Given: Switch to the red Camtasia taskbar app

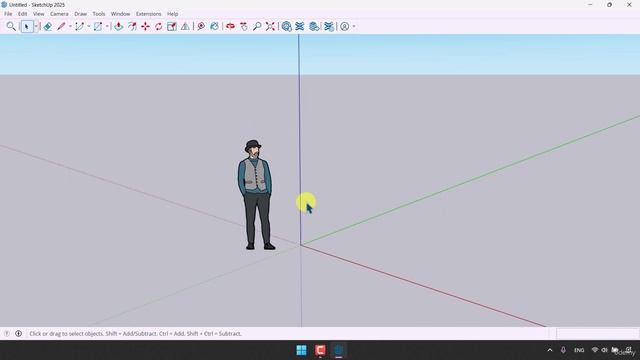Looking at the screenshot, I should click(x=320, y=350).
